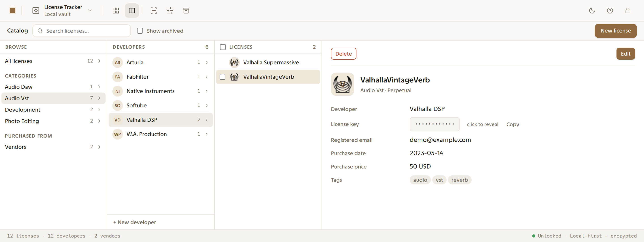Open the Development category

click(53, 110)
